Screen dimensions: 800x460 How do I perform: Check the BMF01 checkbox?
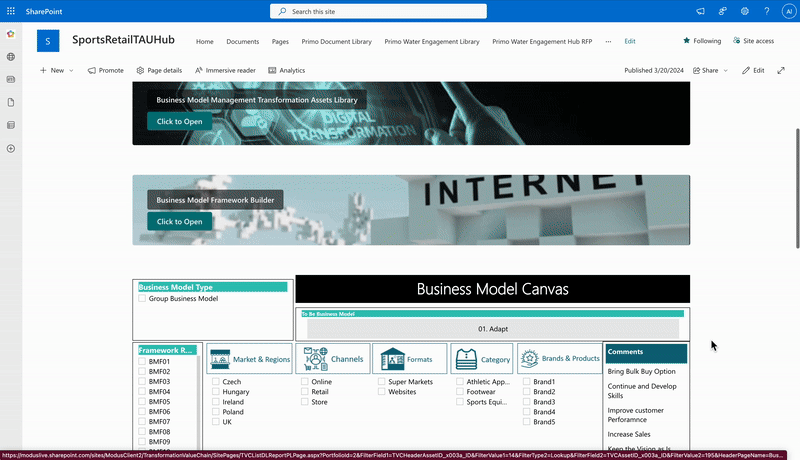click(142, 361)
